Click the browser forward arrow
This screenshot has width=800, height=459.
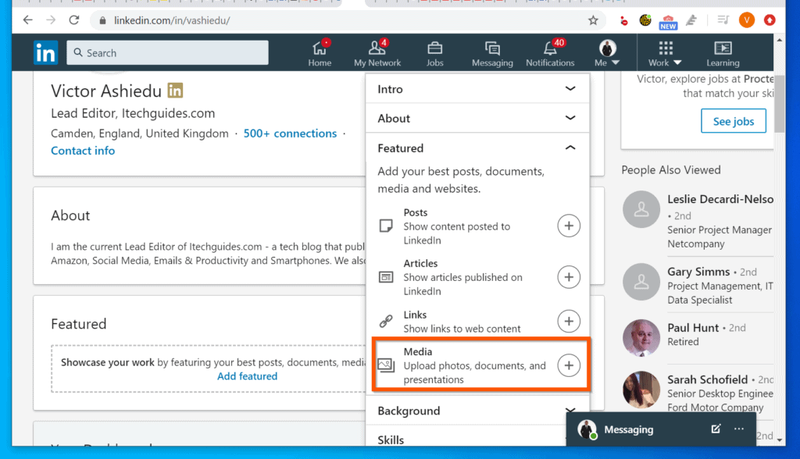point(51,20)
